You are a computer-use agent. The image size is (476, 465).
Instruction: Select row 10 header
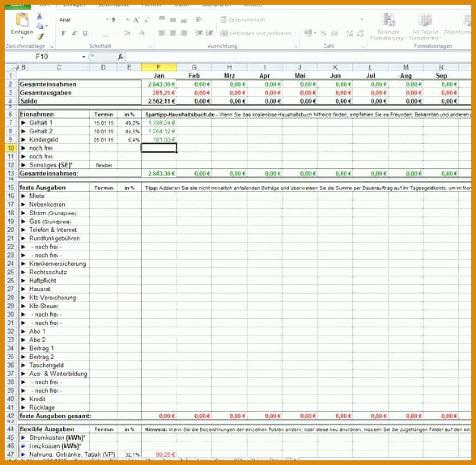click(x=11, y=148)
